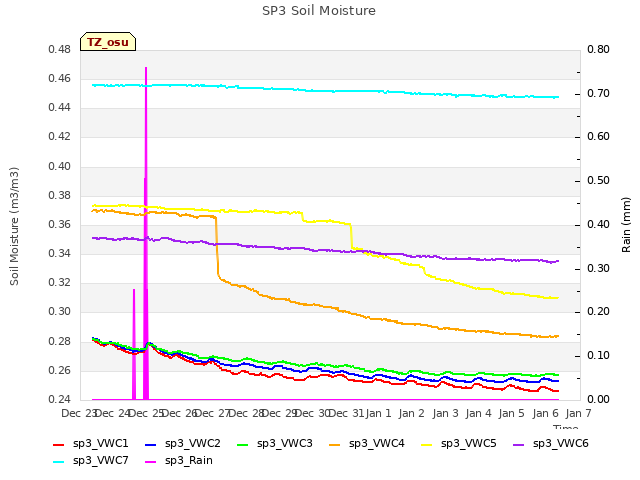Click the purple sp3_VWC6 line
Image resolution: width=640 pixels, height=480 pixels.
click(x=325, y=250)
